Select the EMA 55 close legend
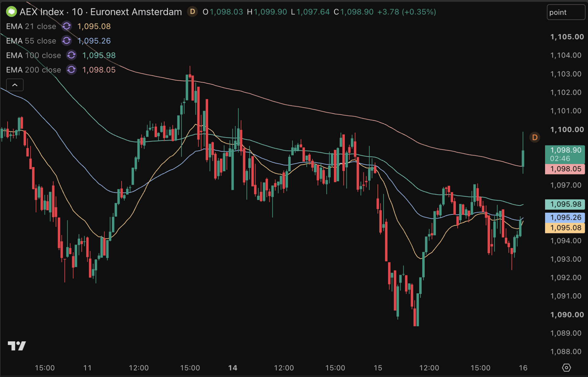 click(x=31, y=41)
